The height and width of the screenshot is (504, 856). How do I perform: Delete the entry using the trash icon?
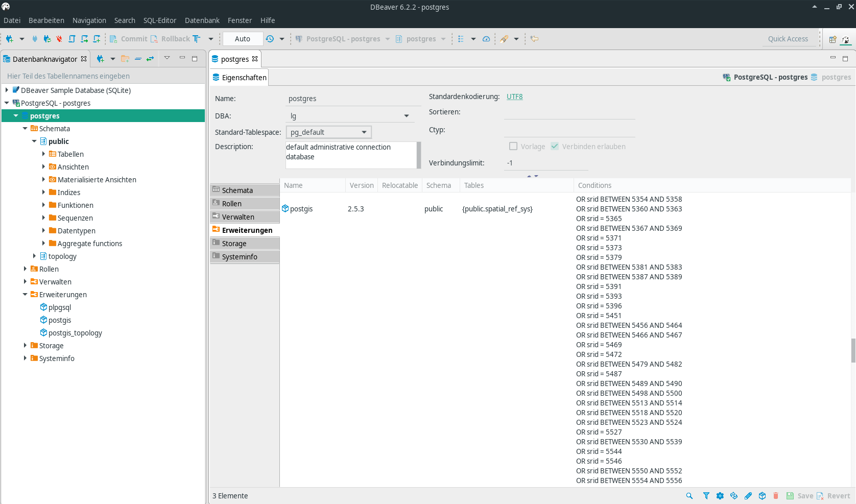click(776, 495)
